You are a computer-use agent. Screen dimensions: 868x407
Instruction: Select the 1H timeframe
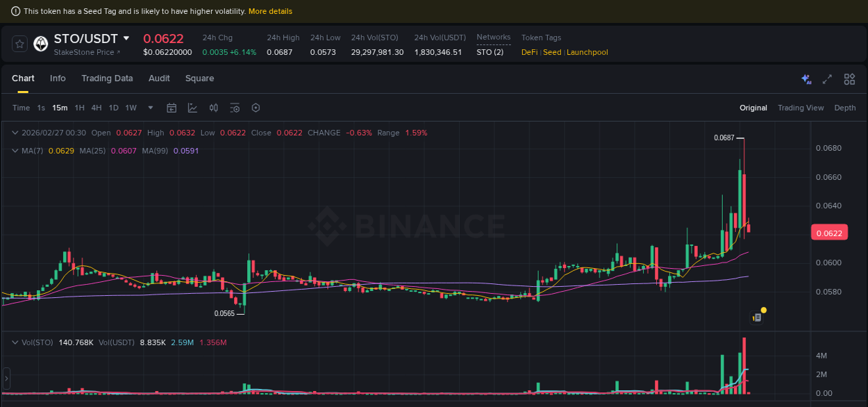[x=79, y=108]
